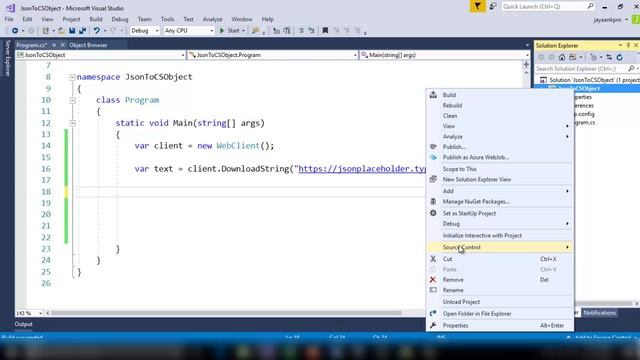Click Add to Source Control in status bar
Viewport: 640px width, 360px height.
(x=602, y=337)
